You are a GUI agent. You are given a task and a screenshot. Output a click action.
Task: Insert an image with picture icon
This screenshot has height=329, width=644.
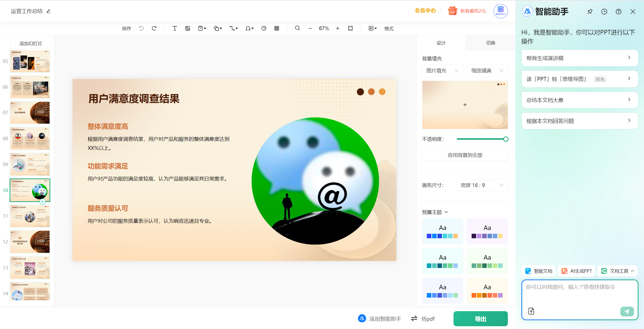coord(187,28)
